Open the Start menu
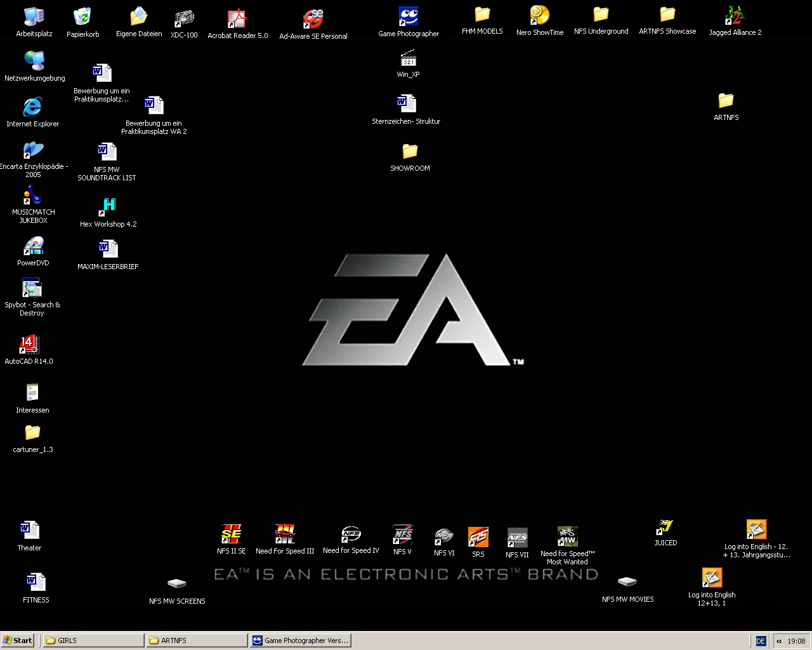Screen dimensions: 812x650 point(17,640)
